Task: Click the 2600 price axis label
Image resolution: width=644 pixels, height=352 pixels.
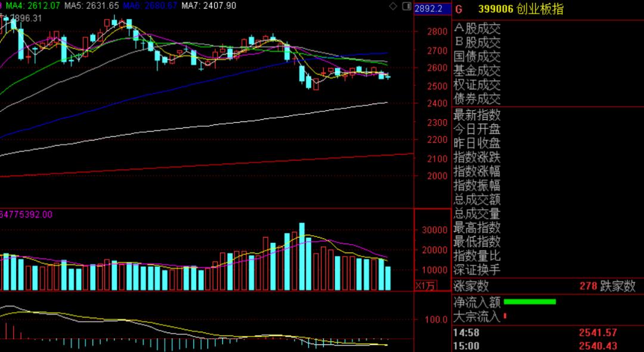Action: tap(436, 68)
